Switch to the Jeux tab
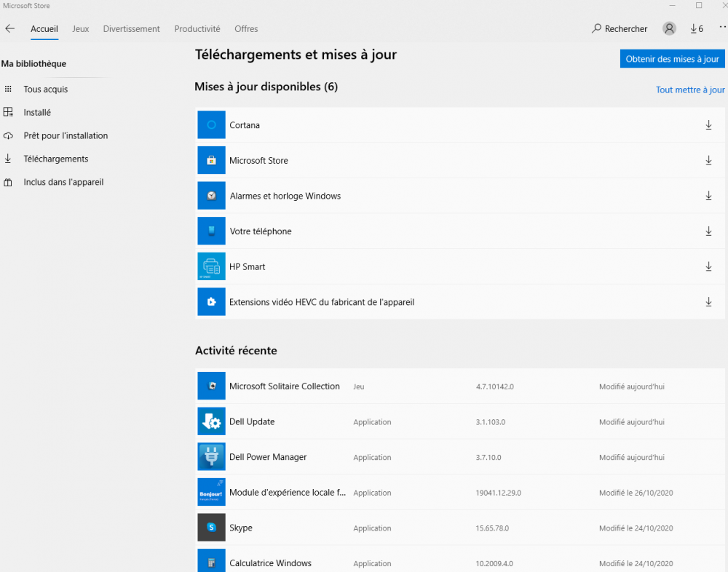Image resolution: width=728 pixels, height=572 pixels. coord(81,29)
